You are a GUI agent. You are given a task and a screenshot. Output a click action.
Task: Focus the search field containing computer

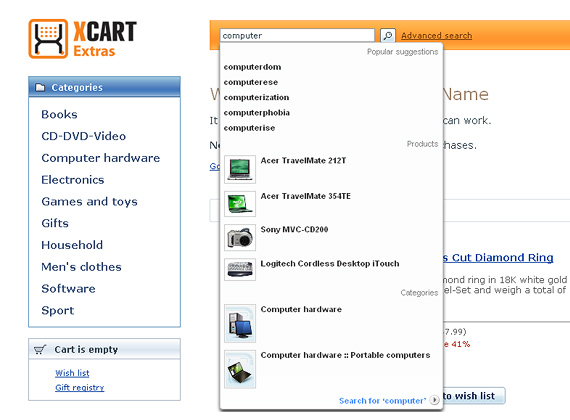point(297,36)
